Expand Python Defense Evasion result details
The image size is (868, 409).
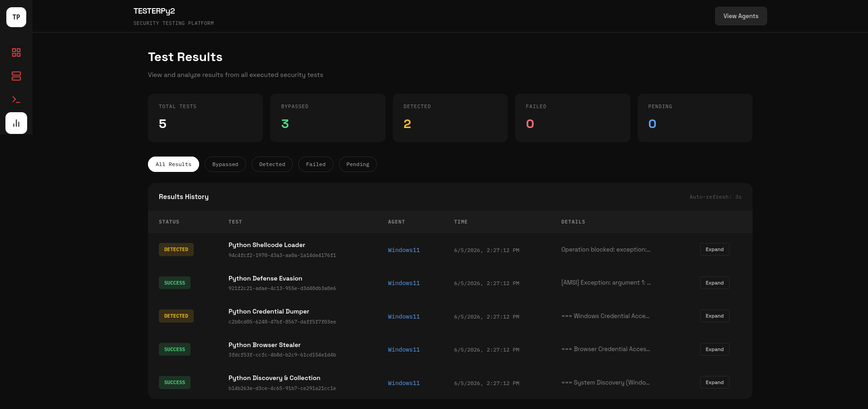coord(715,283)
